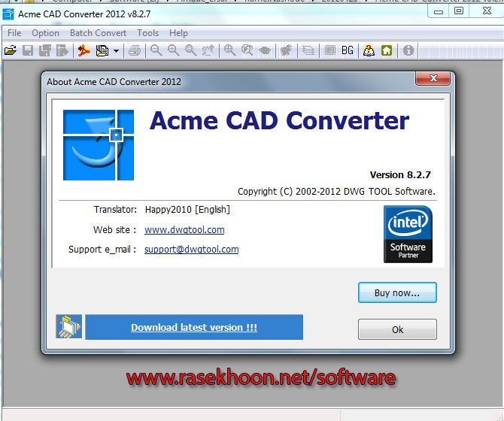
Task: Click the copyright 2002-2012 DWG TOOL text
Action: pos(336,192)
